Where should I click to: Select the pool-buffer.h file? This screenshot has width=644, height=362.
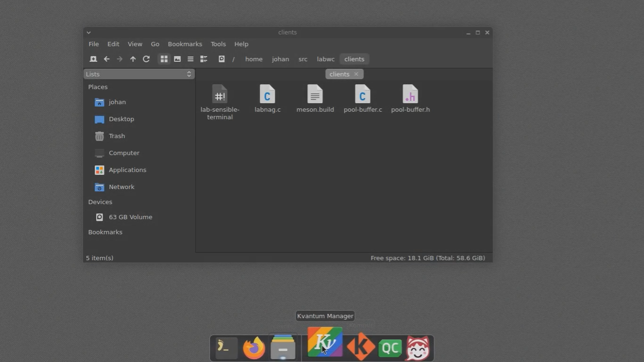pyautogui.click(x=410, y=99)
